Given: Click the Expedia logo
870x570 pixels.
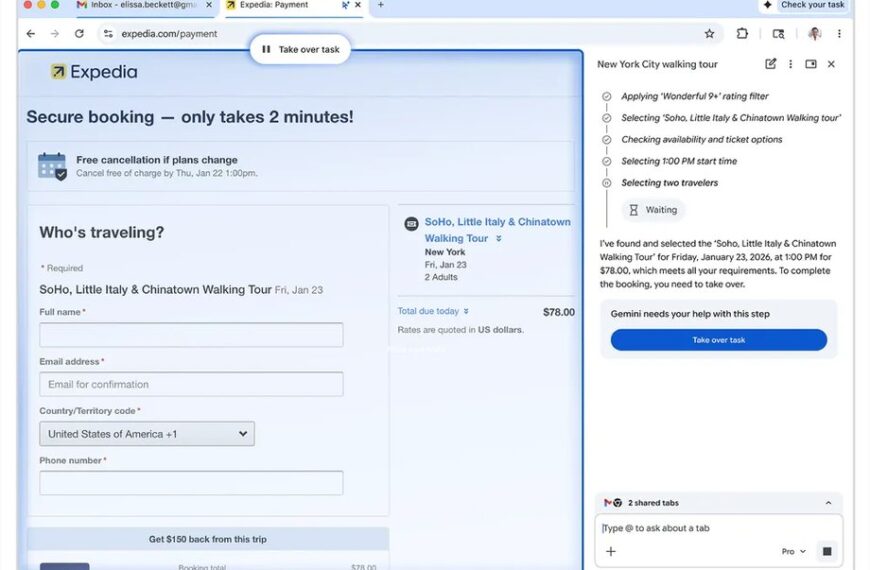Looking at the screenshot, I should 94,72.
